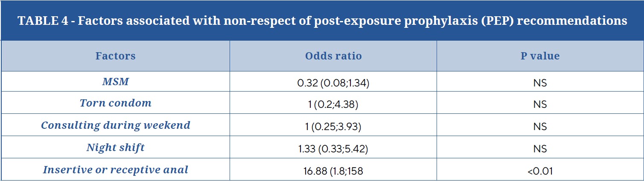This screenshot has height=181, width=644.
Task: Click the 'Insertive or receptive anal' row label
Action: pyautogui.click(x=116, y=170)
